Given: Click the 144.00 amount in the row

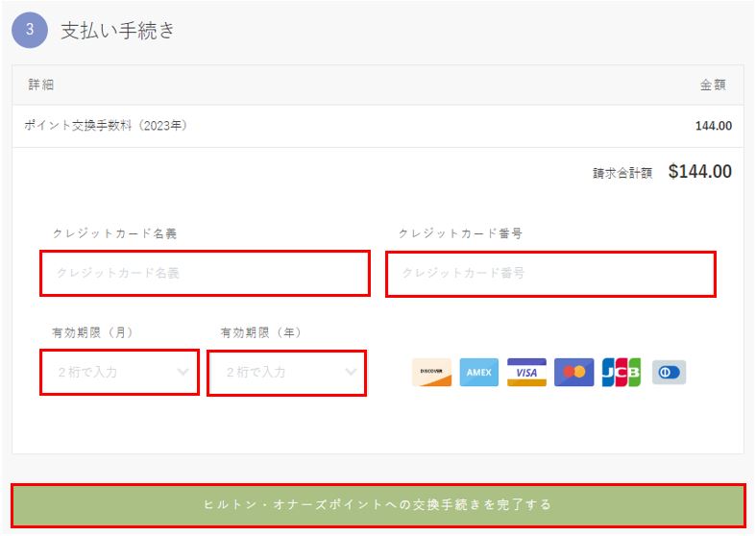Looking at the screenshot, I should click(714, 126).
